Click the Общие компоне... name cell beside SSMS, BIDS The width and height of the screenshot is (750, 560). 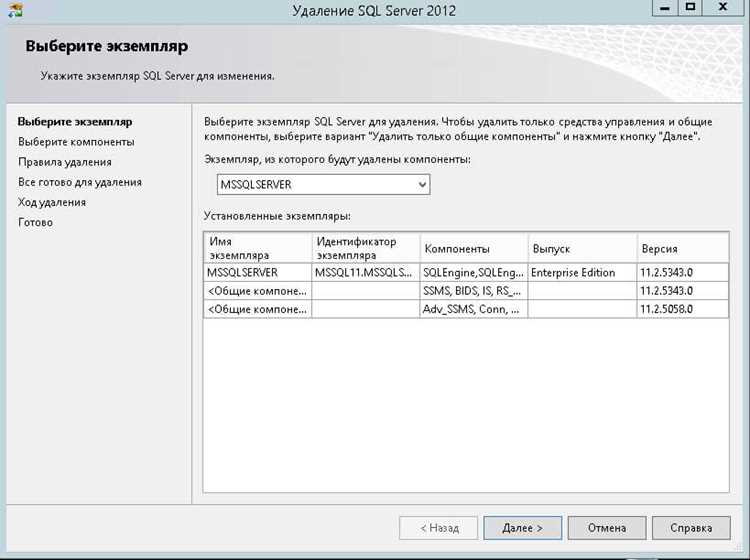[258, 291]
